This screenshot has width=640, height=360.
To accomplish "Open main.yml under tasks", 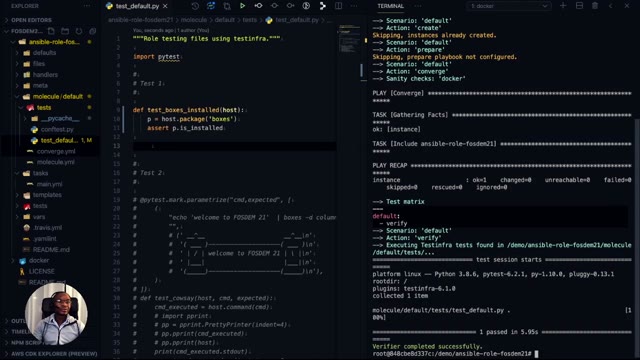I will pyautogui.click(x=49, y=184).
